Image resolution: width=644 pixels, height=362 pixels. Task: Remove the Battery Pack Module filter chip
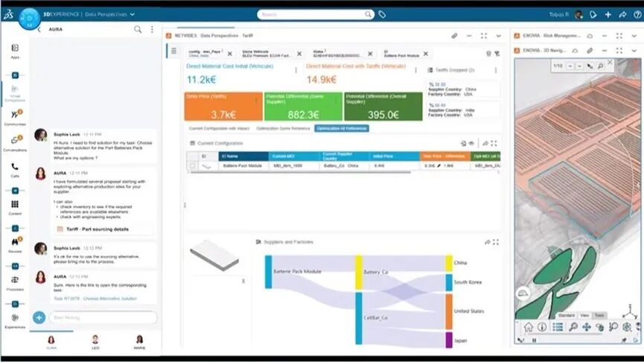[426, 54]
